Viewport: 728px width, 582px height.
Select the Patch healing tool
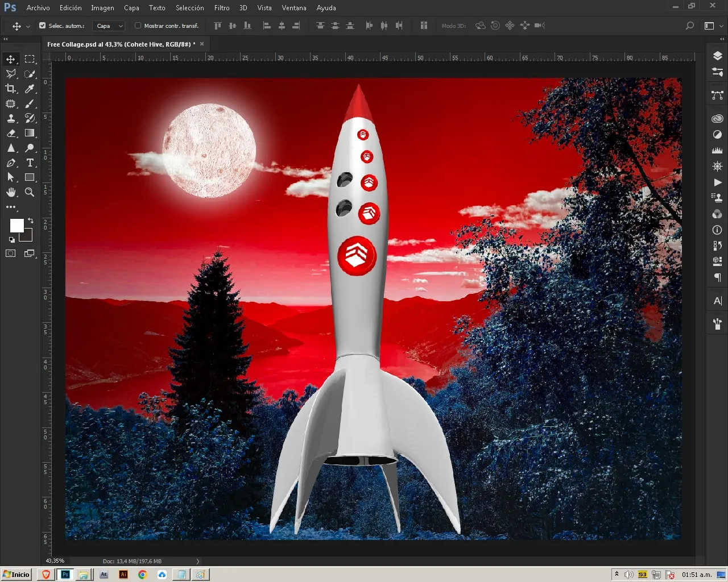click(x=11, y=103)
